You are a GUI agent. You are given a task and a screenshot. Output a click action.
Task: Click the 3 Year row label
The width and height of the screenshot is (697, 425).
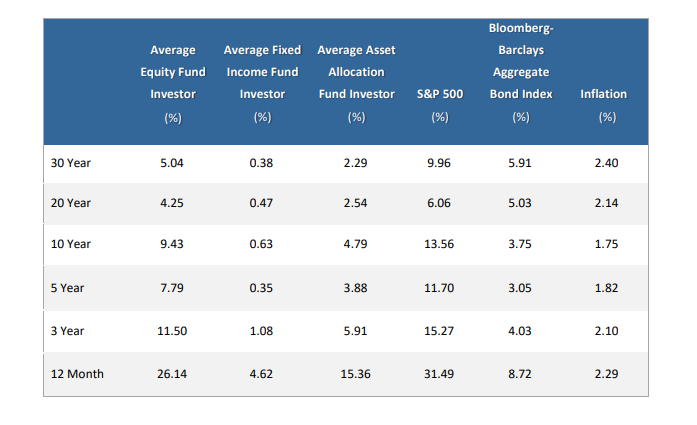click(x=67, y=331)
